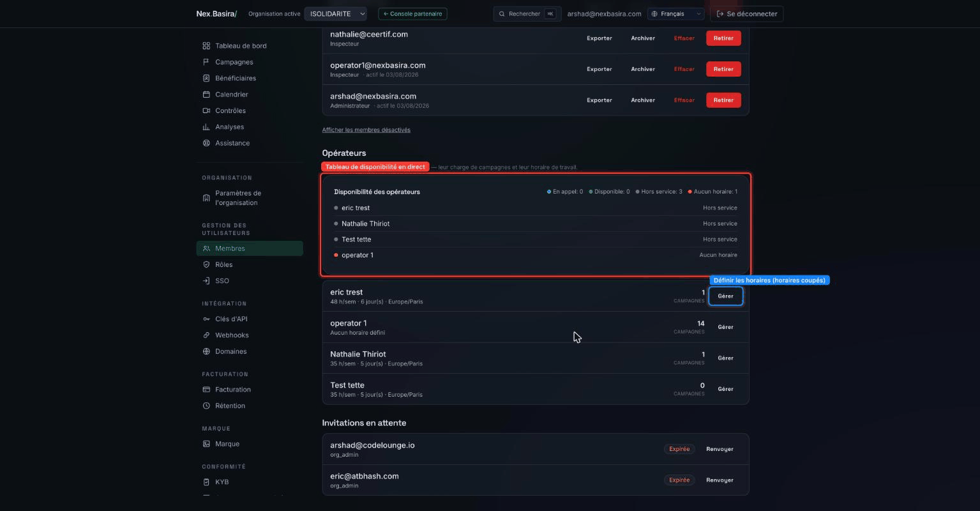The height and width of the screenshot is (511, 980).
Task: Click Afficher les membres désactivés link
Action: [366, 130]
